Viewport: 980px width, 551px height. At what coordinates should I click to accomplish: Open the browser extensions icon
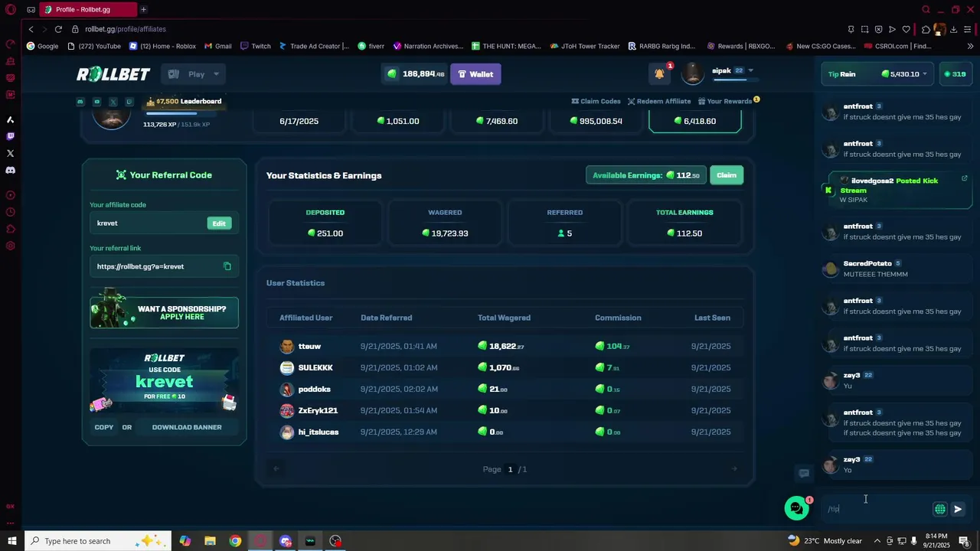tap(926, 29)
